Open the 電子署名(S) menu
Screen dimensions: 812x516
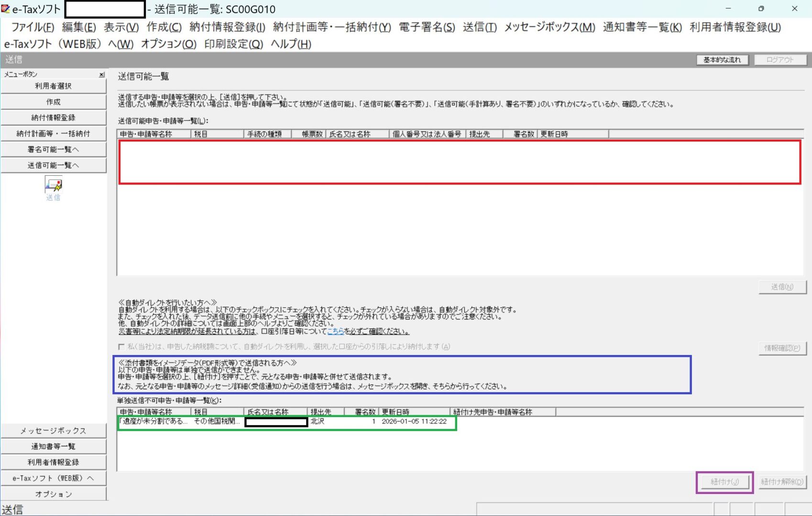(x=427, y=27)
